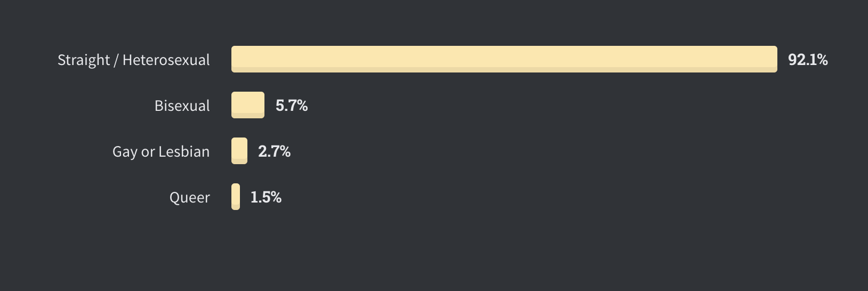The image size is (868, 291).
Task: Select the Queer category label
Action: point(190,198)
